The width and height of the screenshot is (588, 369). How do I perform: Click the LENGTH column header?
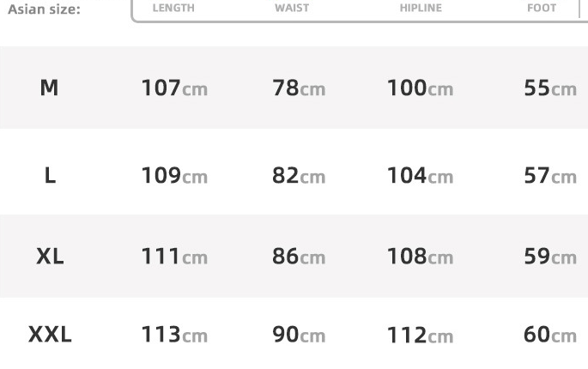[x=173, y=9]
